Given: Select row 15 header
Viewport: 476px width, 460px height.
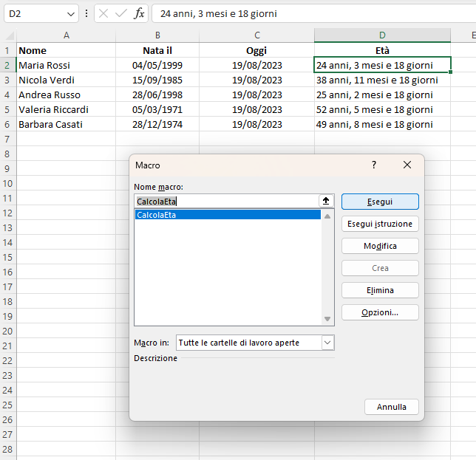Looking at the screenshot, I should click(x=7, y=258).
